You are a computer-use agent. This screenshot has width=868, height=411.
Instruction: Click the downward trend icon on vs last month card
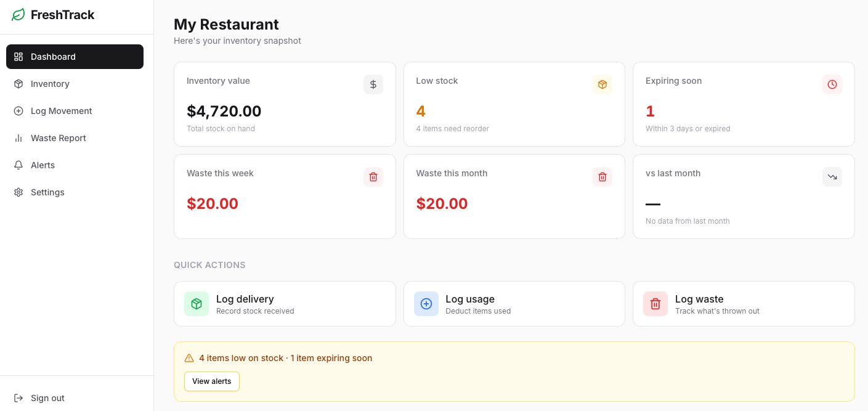pyautogui.click(x=832, y=177)
